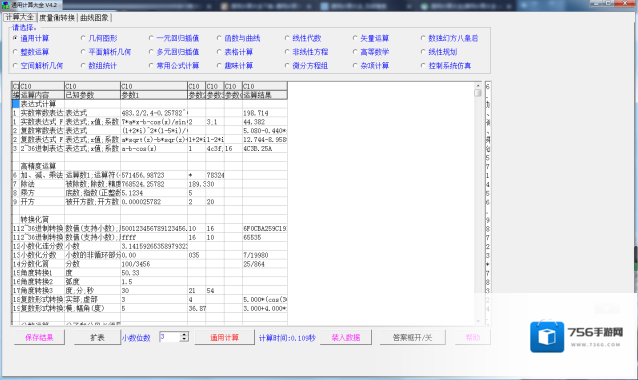The width and height of the screenshot is (638, 380).
Task: Select the 非线性方程 radio option
Action: click(306, 52)
